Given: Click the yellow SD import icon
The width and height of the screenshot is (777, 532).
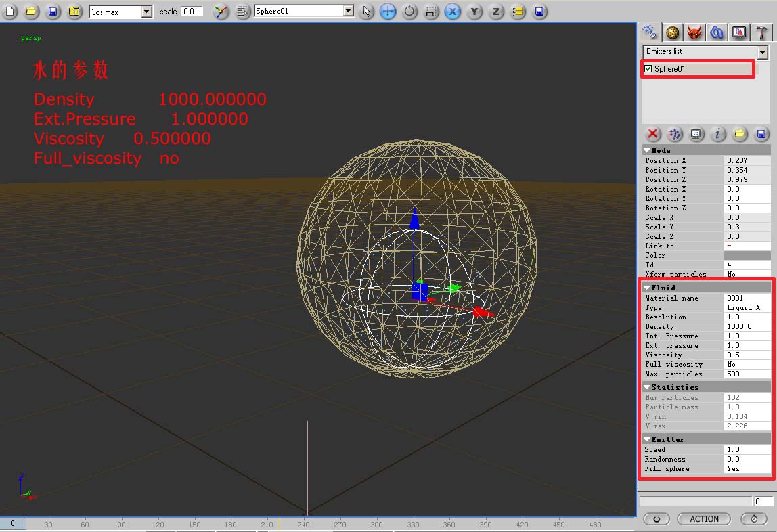Looking at the screenshot, I should 74,11.
